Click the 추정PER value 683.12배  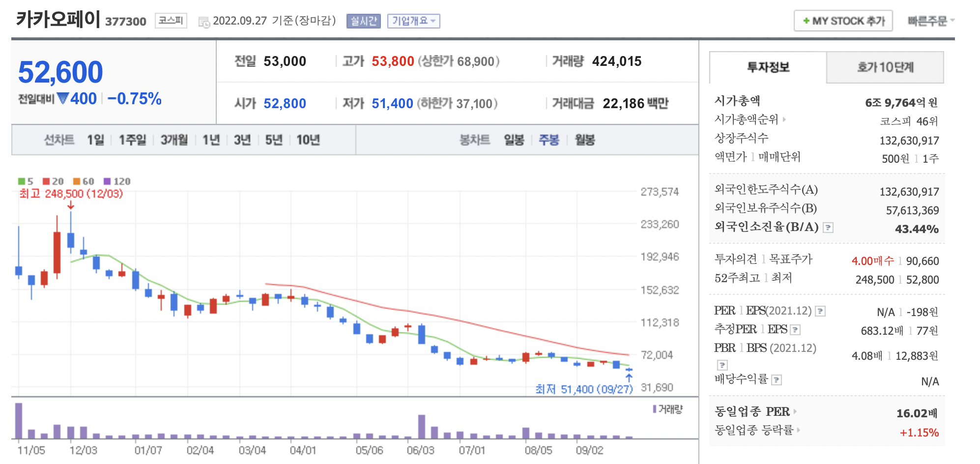pyautogui.click(x=882, y=331)
